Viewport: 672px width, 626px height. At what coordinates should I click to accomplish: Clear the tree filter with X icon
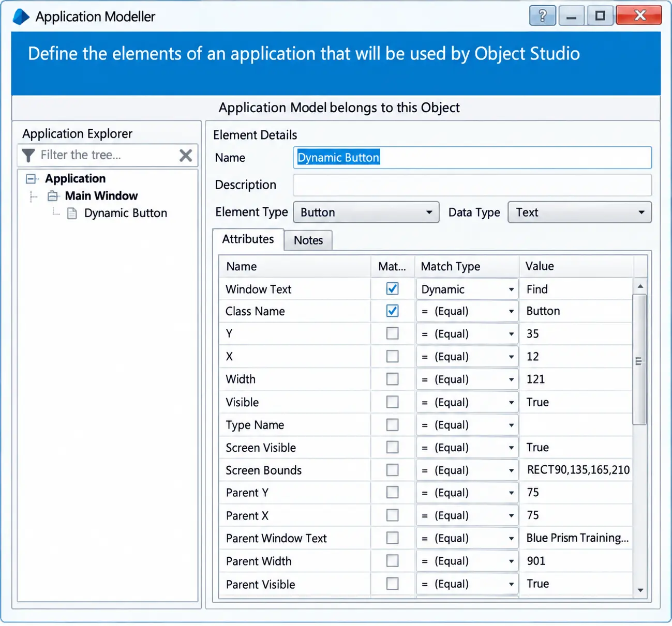(186, 155)
